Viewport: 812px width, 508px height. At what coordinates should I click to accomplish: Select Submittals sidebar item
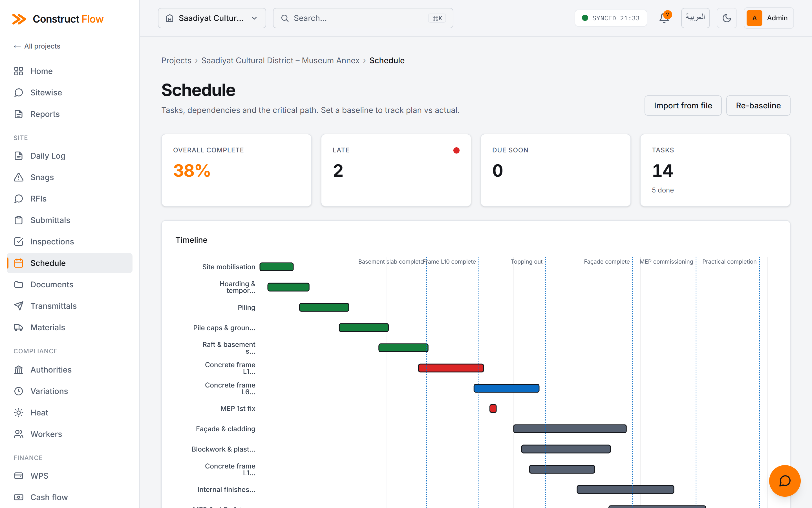(x=69, y=220)
